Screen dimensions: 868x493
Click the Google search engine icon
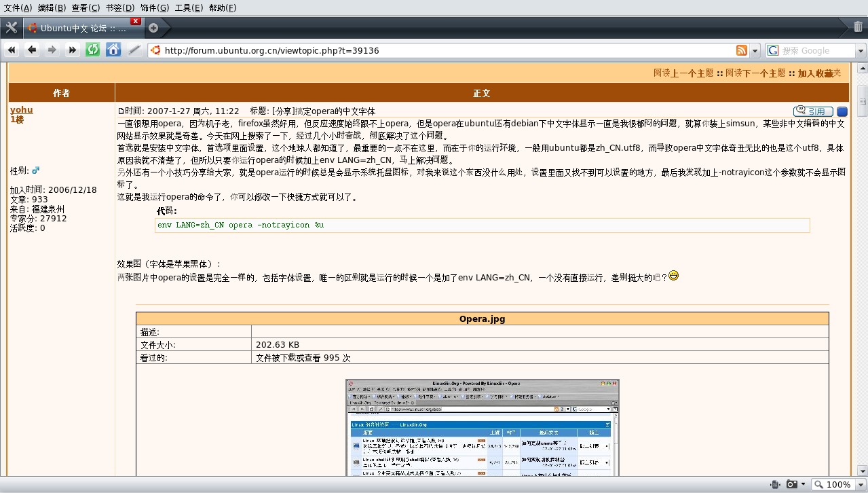pos(773,50)
